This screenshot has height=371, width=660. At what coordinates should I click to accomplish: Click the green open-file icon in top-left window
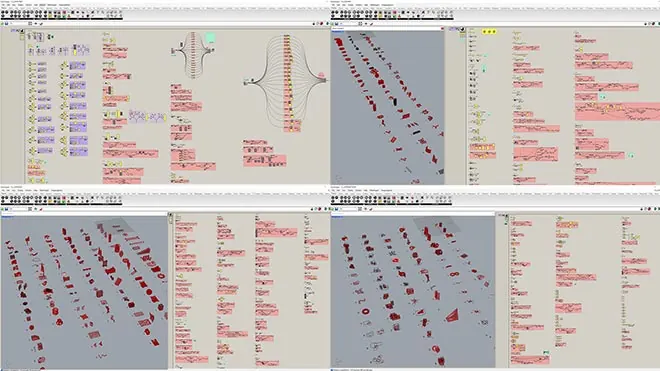2,24
